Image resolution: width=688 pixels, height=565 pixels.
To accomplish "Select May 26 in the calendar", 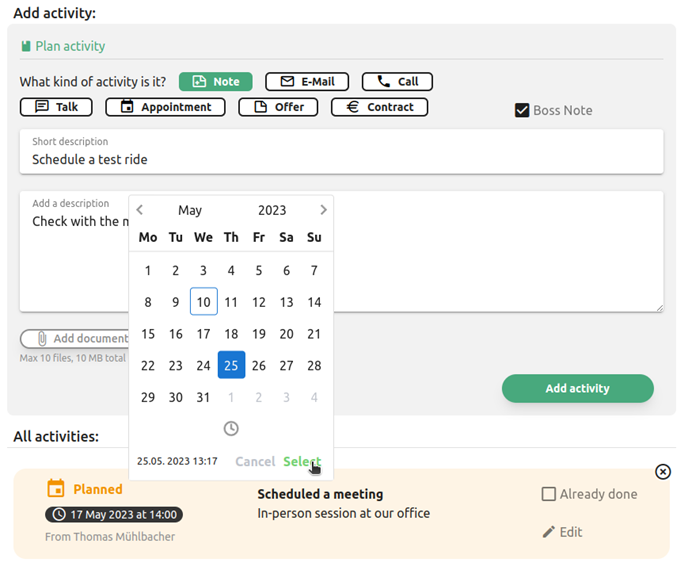I will point(259,365).
